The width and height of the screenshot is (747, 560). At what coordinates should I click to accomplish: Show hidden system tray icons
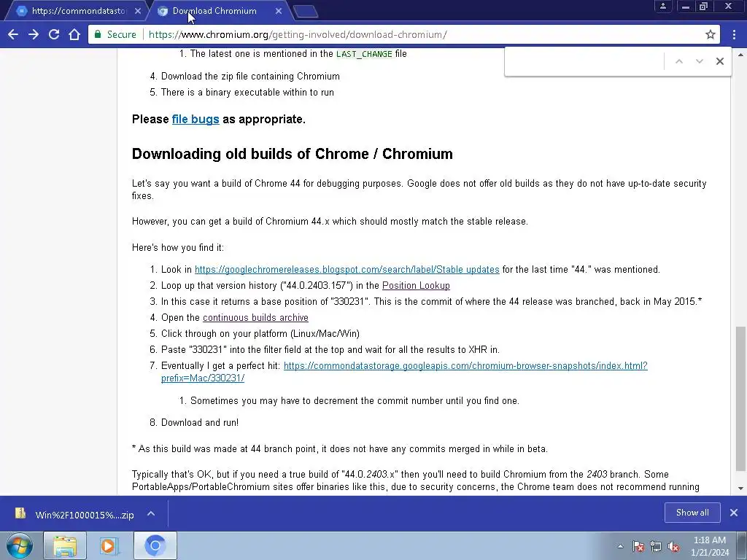click(x=620, y=546)
